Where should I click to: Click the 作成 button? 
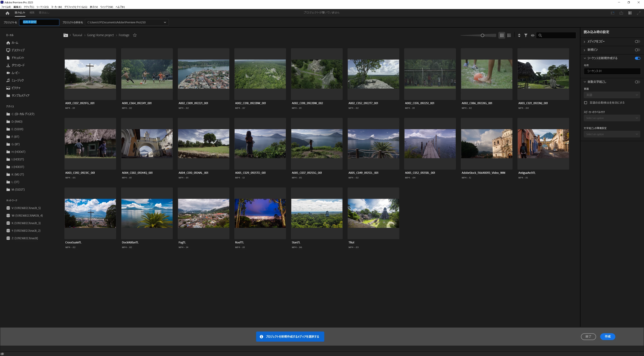pyautogui.click(x=607, y=337)
